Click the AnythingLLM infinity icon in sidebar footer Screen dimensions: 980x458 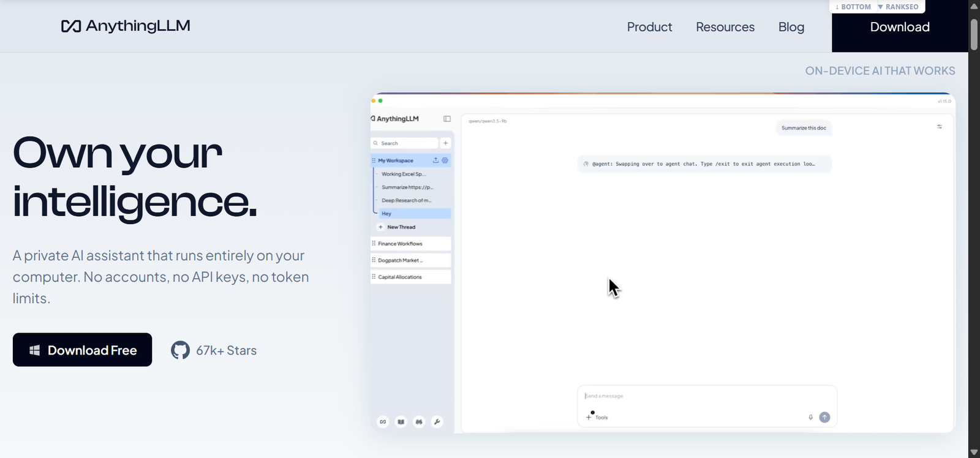(x=383, y=421)
